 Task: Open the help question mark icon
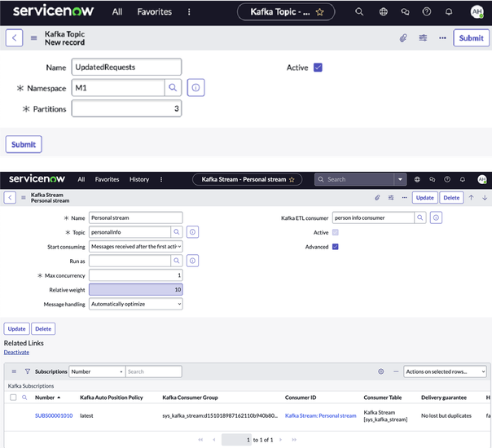point(427,12)
